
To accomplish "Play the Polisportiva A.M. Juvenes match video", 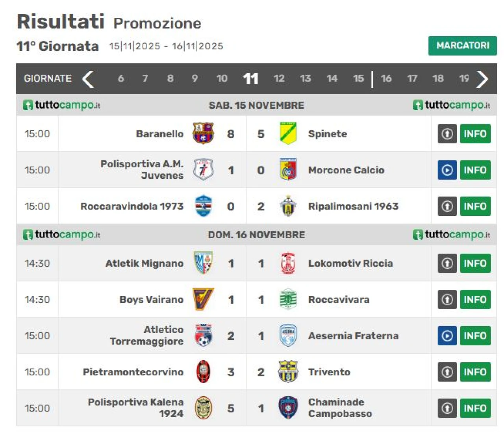I will tap(447, 170).
